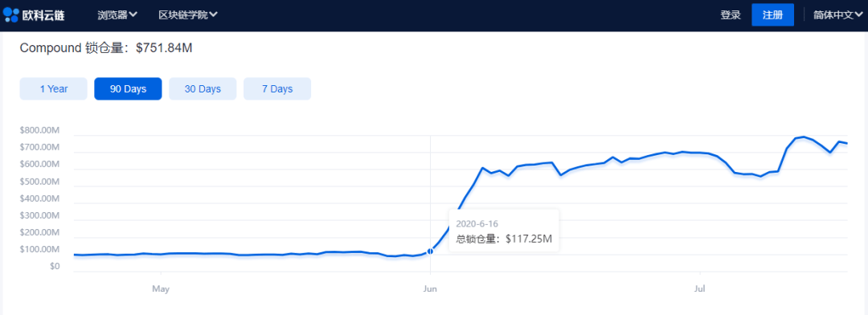Click the $100.00M y-axis label
Screen dimensions: 868x315
pyautogui.click(x=39, y=250)
